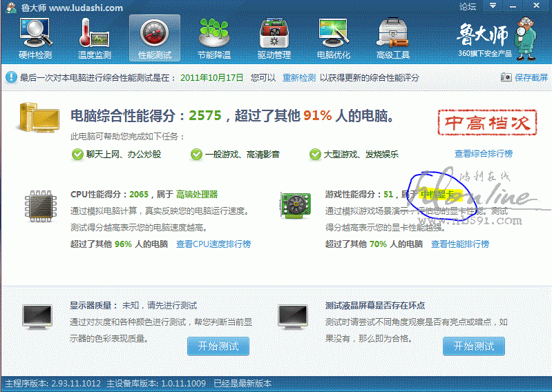The width and height of the screenshot is (552, 392).
Task: Start the 液晶屏幕坏点 dead pixel test button
Action: click(x=474, y=346)
